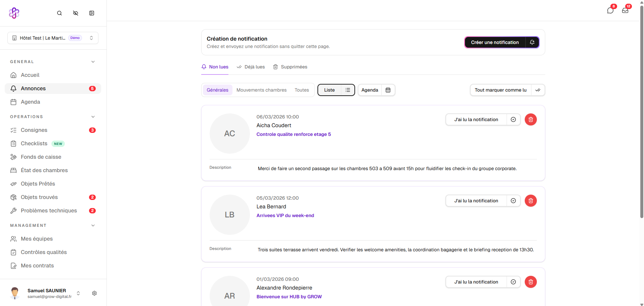
Task: Collapse the sidebar using the panel icon
Action: (x=92, y=13)
